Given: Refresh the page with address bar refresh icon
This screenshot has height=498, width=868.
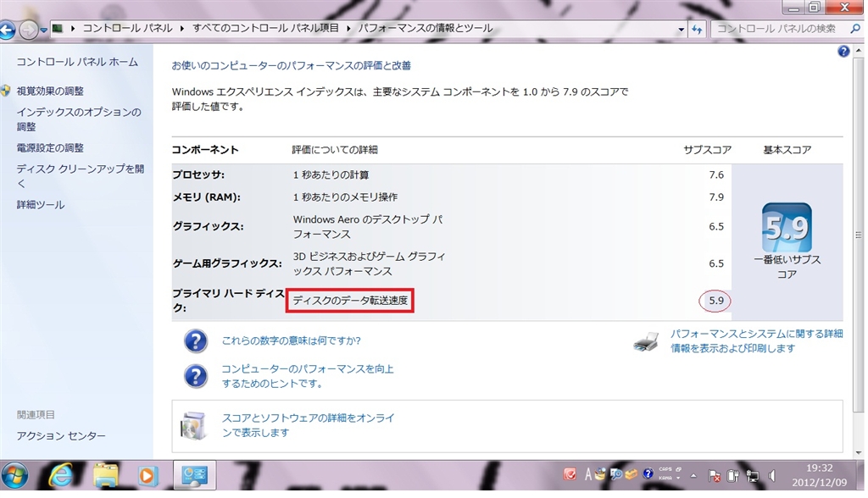Looking at the screenshot, I should (x=697, y=30).
